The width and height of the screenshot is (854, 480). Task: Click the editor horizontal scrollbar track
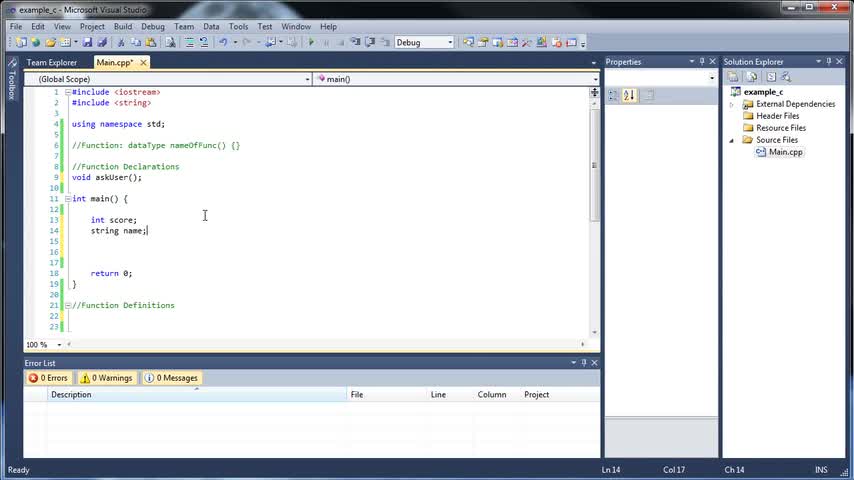pos(325,344)
